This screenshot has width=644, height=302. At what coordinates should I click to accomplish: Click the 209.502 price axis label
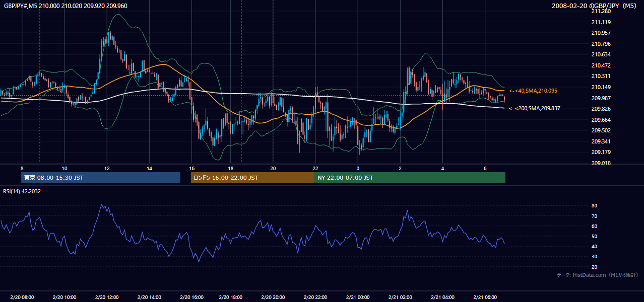tap(601, 130)
